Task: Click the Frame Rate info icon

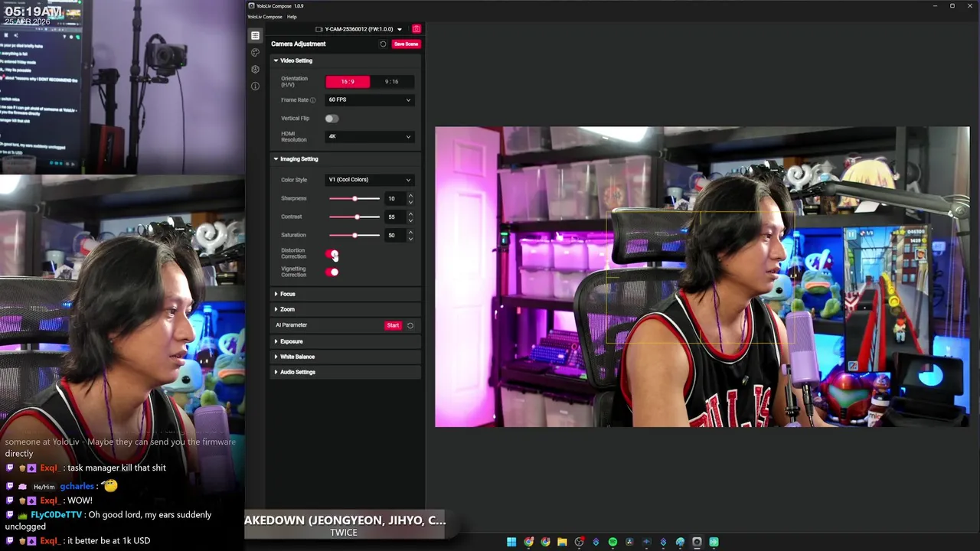Action: [x=313, y=100]
